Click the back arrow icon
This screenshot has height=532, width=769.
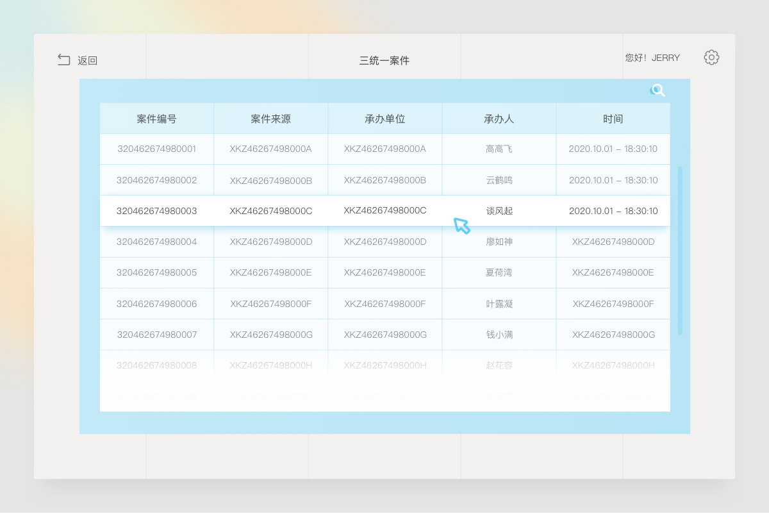click(x=64, y=60)
